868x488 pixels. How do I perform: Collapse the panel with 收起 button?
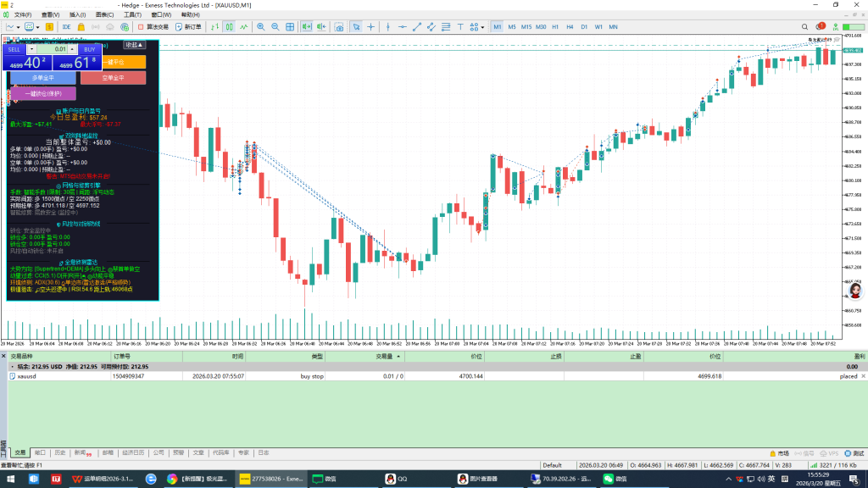[134, 45]
